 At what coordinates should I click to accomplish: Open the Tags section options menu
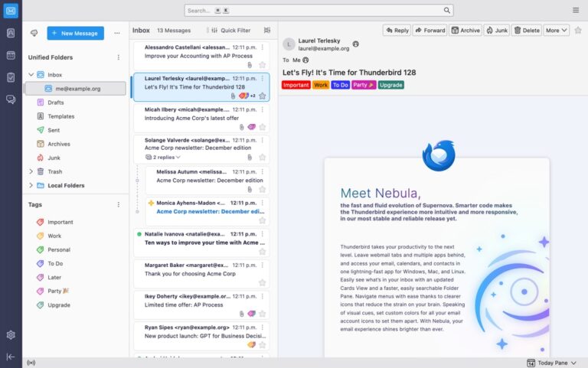(x=119, y=204)
